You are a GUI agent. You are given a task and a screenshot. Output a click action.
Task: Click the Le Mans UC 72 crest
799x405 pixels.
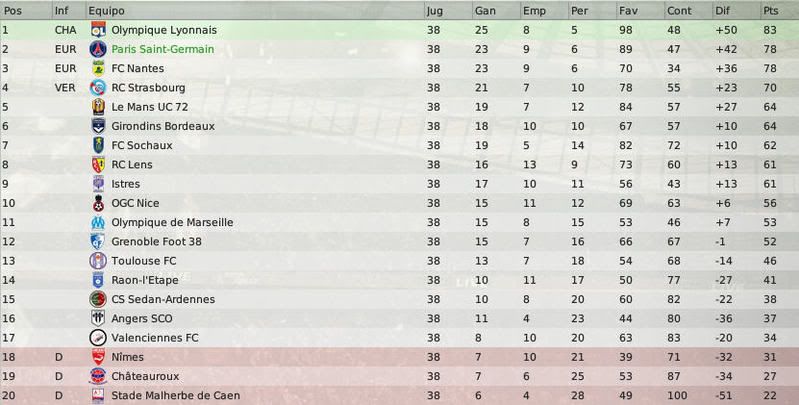[x=98, y=107]
